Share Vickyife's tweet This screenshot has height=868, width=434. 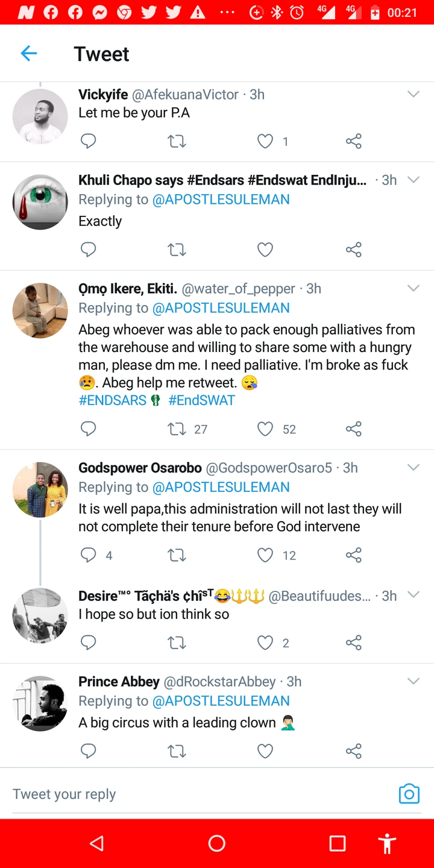(354, 142)
